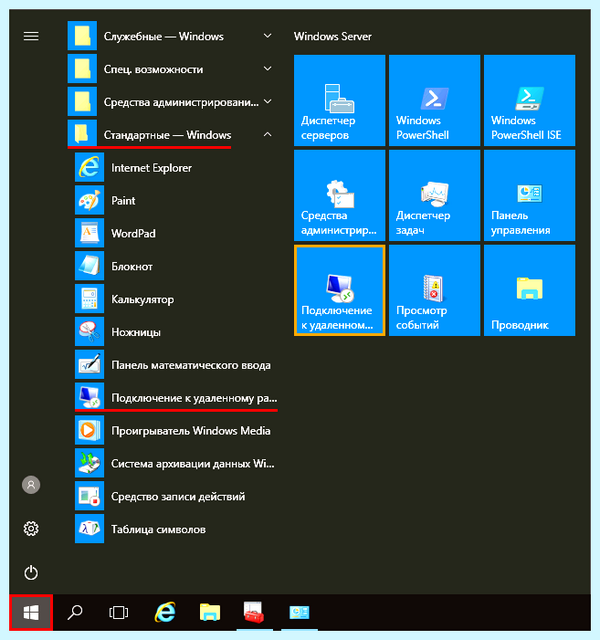This screenshot has width=600, height=640.
Task: Open the Просмотр событий tile
Action: (x=435, y=291)
